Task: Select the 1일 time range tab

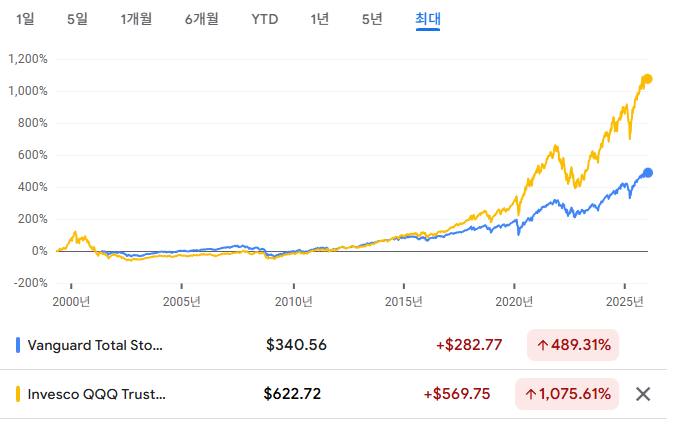Action: pyautogui.click(x=25, y=19)
